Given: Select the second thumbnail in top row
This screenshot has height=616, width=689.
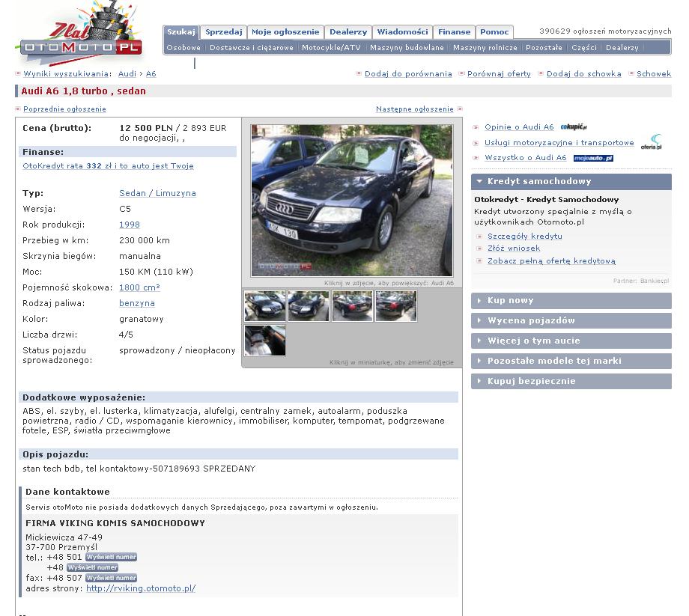Looking at the screenshot, I should coord(309,306).
